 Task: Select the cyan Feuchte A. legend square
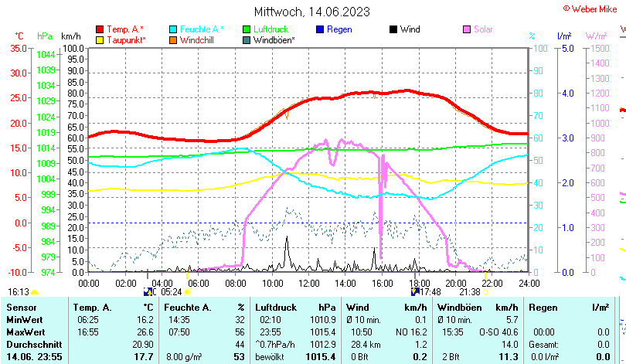pos(174,29)
